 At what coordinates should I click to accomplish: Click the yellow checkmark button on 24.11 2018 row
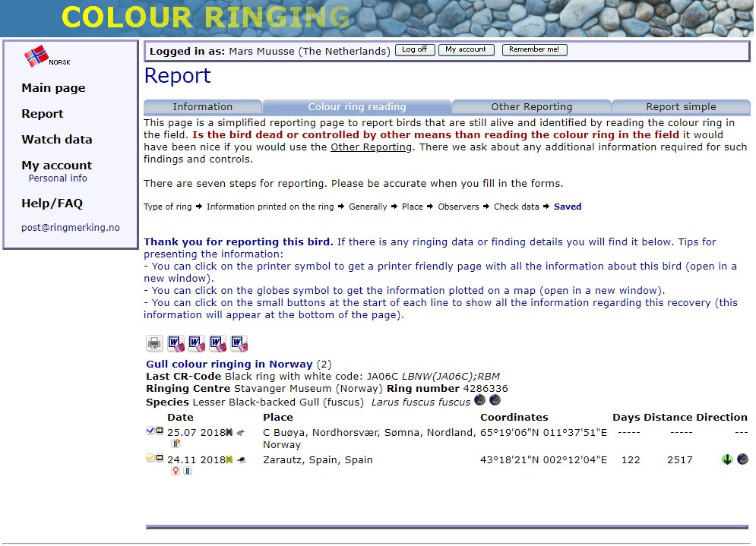(x=150, y=458)
